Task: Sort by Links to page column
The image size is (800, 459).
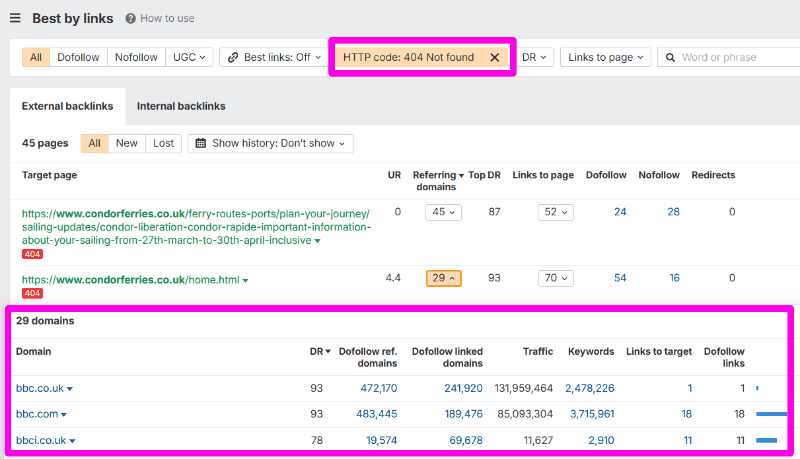Action: 543,175
